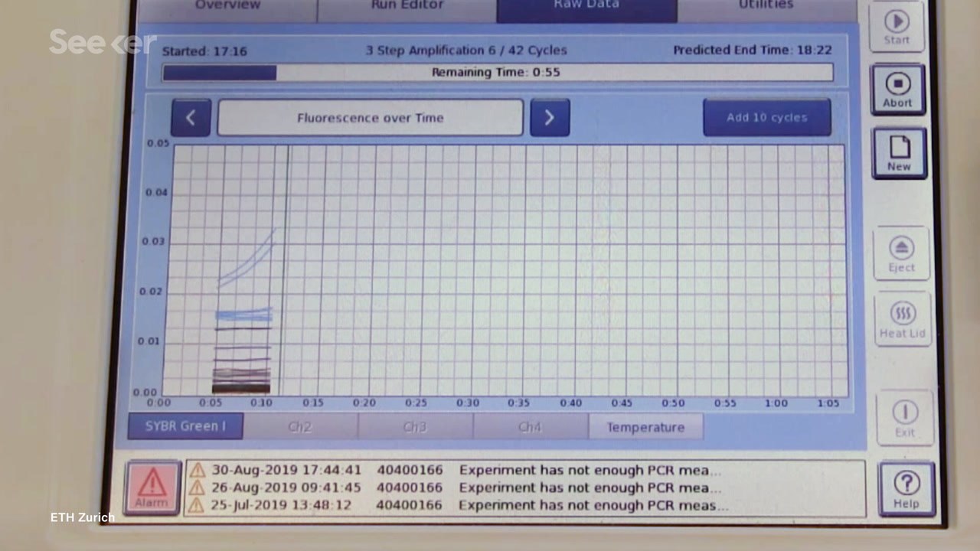Tap the rising light-blue fluorescence curves
The height and width of the screenshot is (551, 980).
[247, 259]
